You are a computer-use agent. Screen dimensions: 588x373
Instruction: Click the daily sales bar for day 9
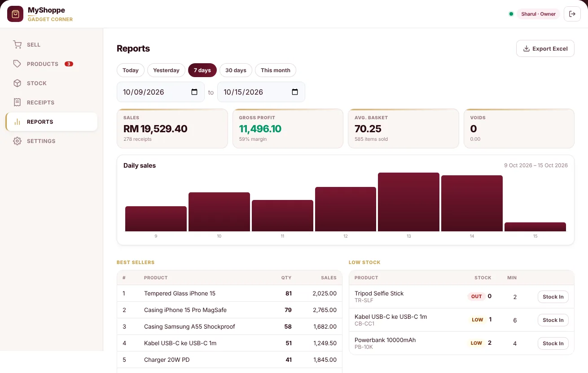[x=156, y=219]
